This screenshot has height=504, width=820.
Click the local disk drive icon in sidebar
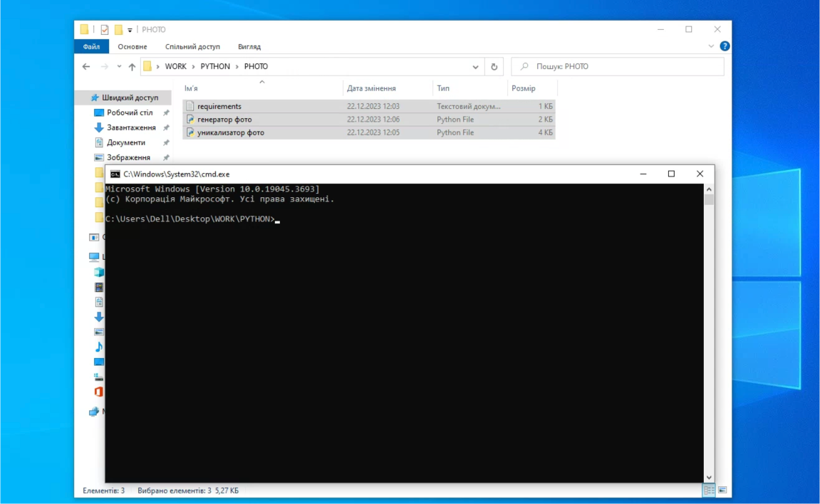click(99, 377)
